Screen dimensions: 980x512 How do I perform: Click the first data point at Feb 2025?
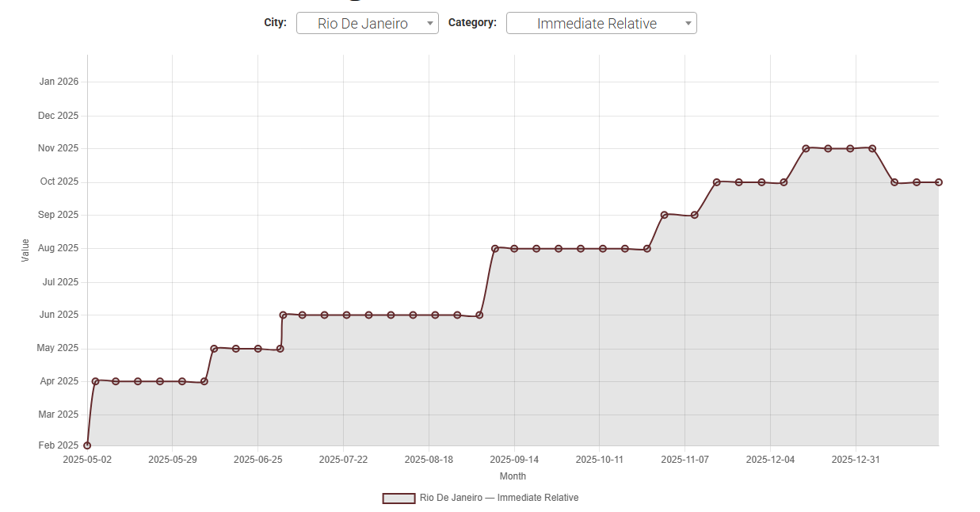(87, 445)
